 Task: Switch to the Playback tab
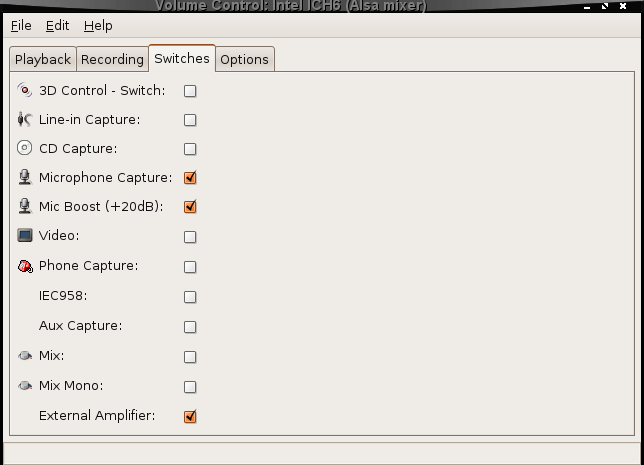click(43, 59)
